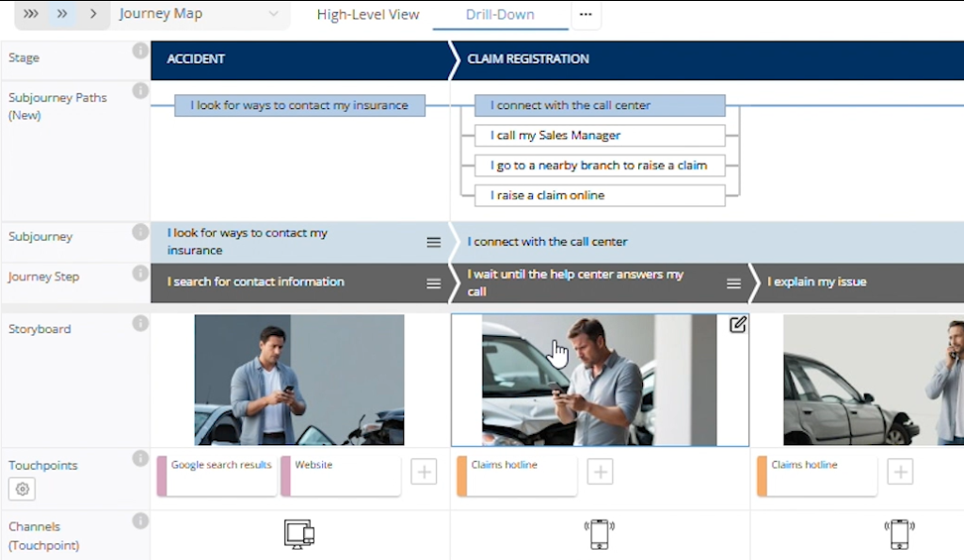Viewport: 964px width, 560px height.
Task: Click pink color bar on Google search results
Action: 162,475
